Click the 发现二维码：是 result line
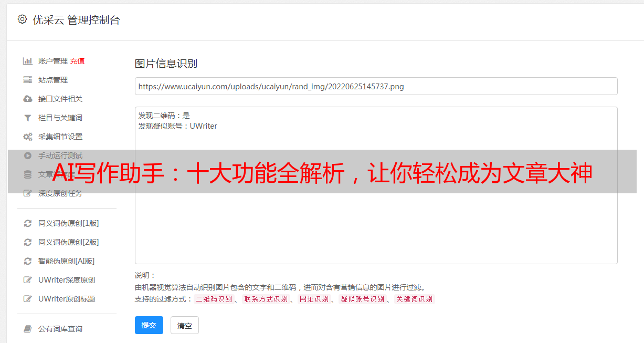 pos(164,116)
